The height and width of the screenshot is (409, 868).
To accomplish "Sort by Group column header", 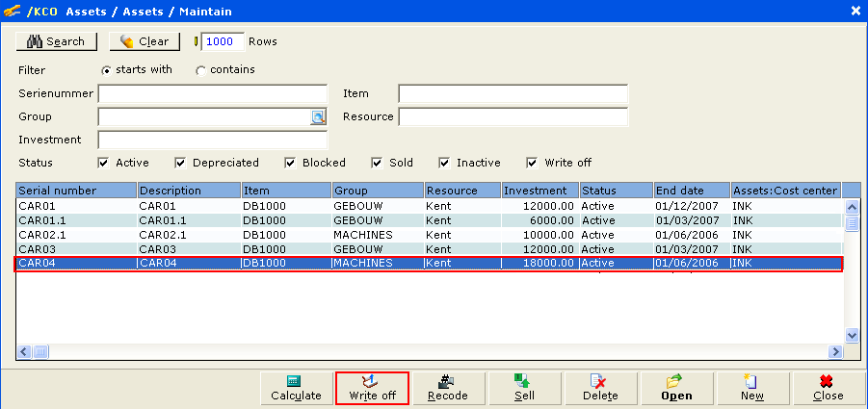I will pyautogui.click(x=378, y=191).
